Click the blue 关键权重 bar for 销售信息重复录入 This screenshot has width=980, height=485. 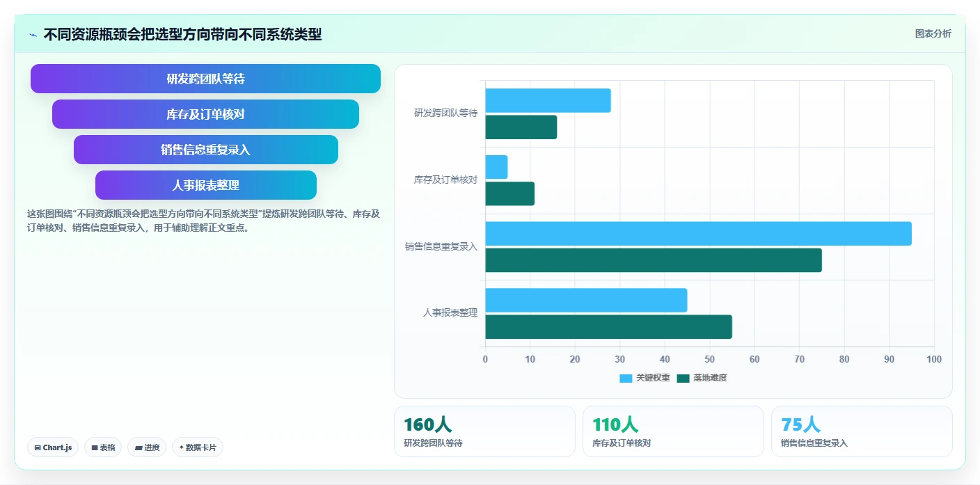point(698,234)
